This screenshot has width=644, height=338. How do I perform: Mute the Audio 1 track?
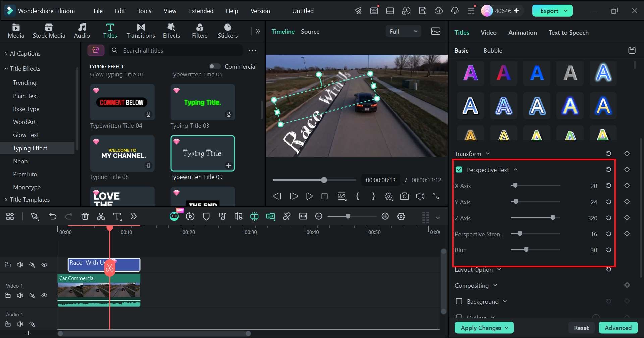tap(20, 324)
